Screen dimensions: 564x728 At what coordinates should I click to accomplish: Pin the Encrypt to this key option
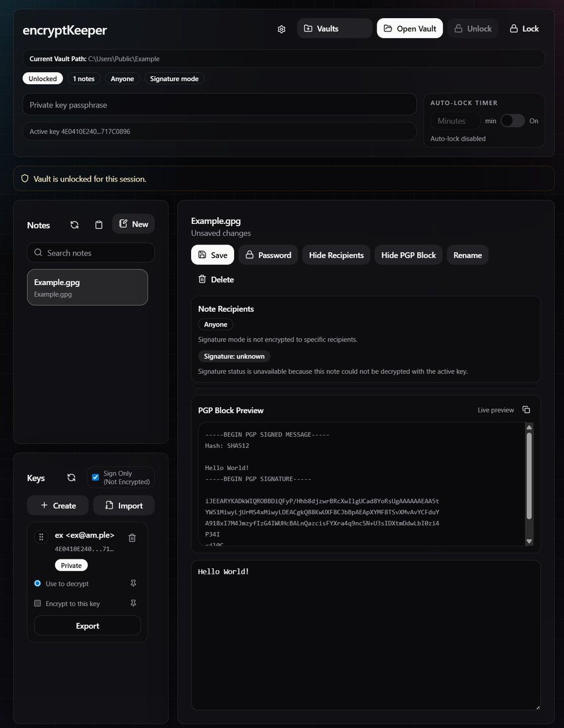[133, 603]
